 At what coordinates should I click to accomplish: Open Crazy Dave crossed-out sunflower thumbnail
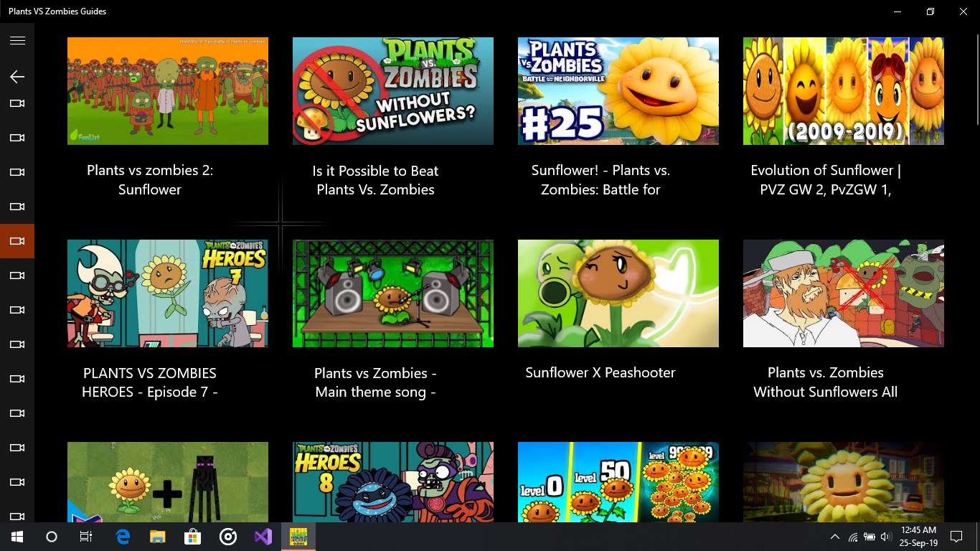pos(844,293)
